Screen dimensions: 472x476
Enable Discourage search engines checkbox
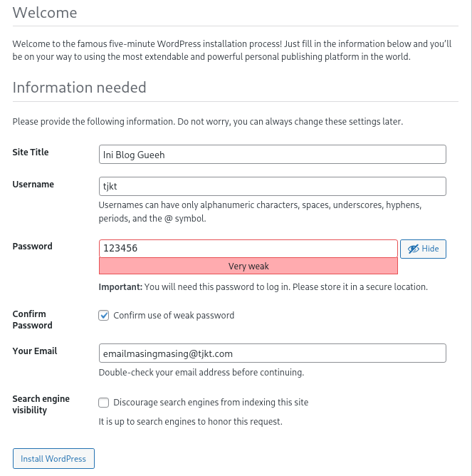104,402
